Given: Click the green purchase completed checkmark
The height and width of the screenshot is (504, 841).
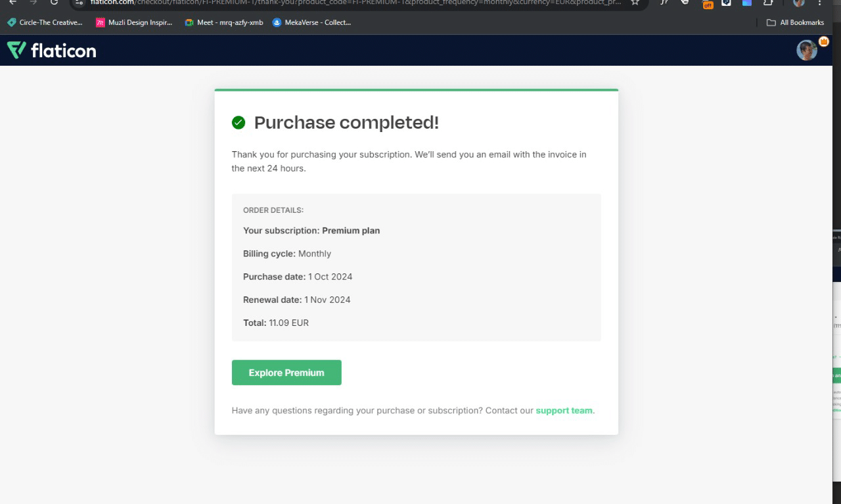Looking at the screenshot, I should [239, 122].
